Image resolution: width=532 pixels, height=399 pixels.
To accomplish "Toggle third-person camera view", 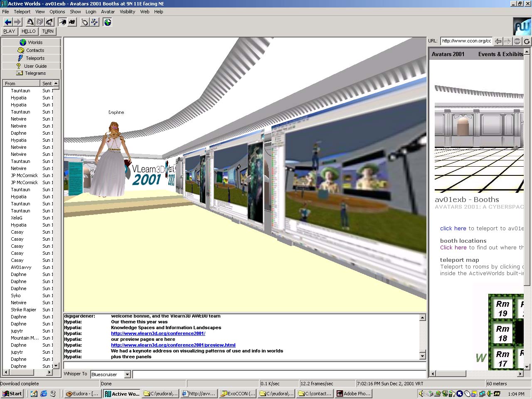I will coord(72,22).
